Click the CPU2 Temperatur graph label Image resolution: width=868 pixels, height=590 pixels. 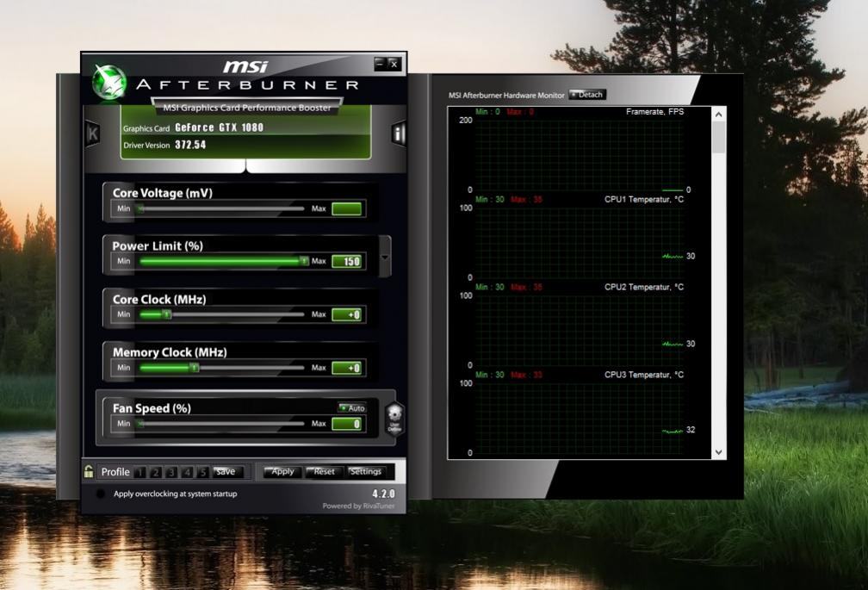644,287
